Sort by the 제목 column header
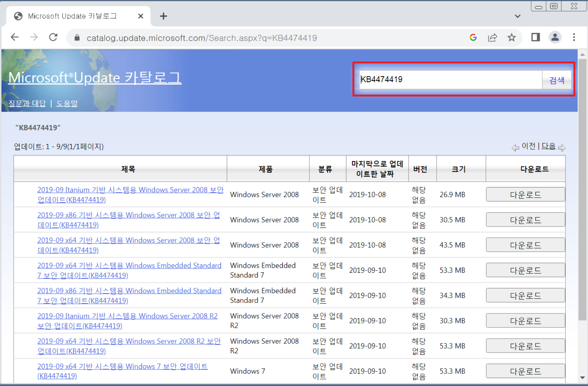This screenshot has width=588, height=386. [128, 169]
